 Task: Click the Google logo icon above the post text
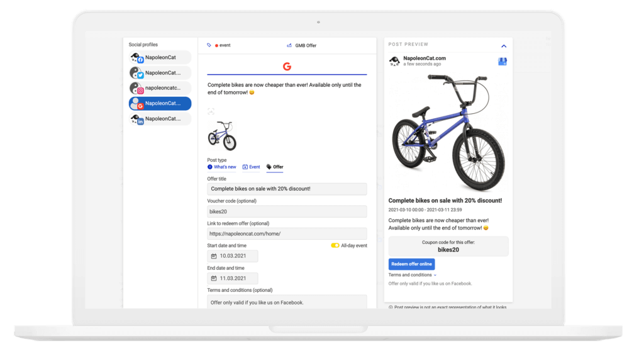click(x=287, y=67)
